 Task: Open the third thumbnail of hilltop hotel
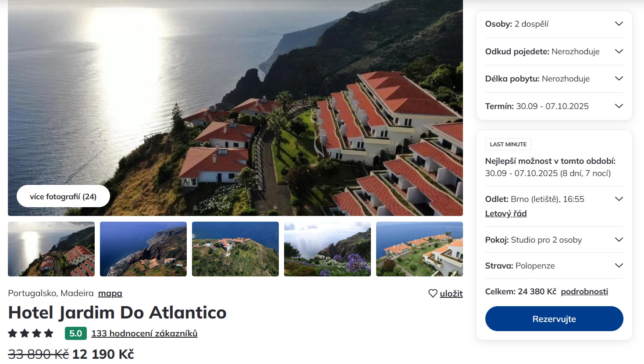click(x=235, y=249)
